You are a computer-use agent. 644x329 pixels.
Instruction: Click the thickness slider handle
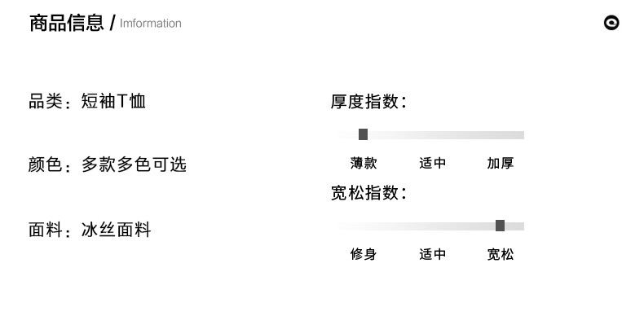coord(363,134)
